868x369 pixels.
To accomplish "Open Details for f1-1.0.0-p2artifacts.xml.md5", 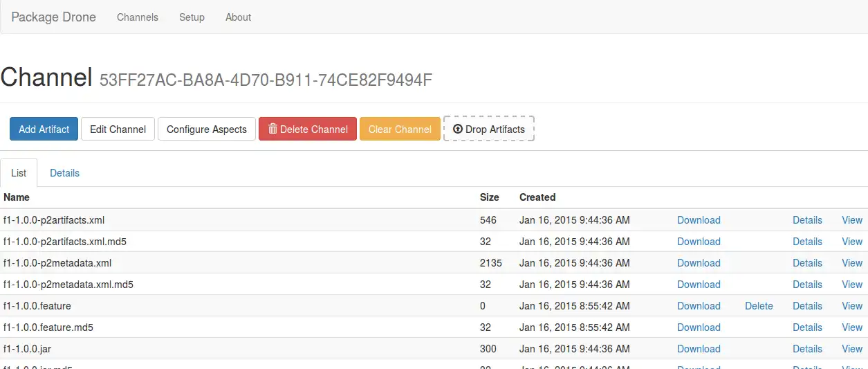I will [807, 242].
